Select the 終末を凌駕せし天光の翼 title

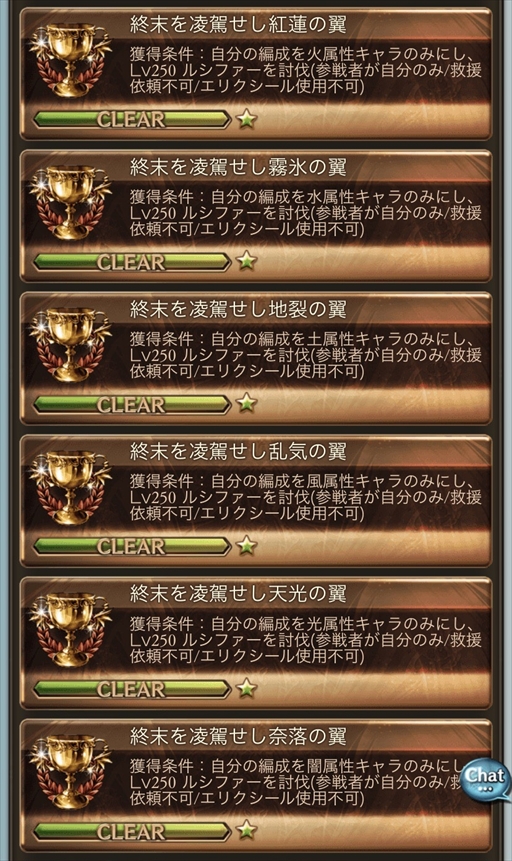(x=238, y=594)
